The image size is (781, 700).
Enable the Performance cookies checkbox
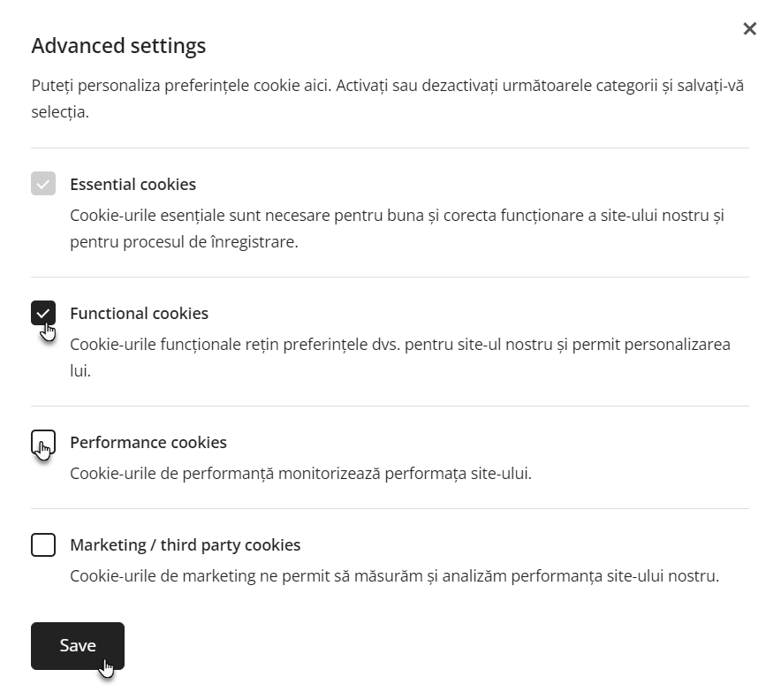pos(43,442)
